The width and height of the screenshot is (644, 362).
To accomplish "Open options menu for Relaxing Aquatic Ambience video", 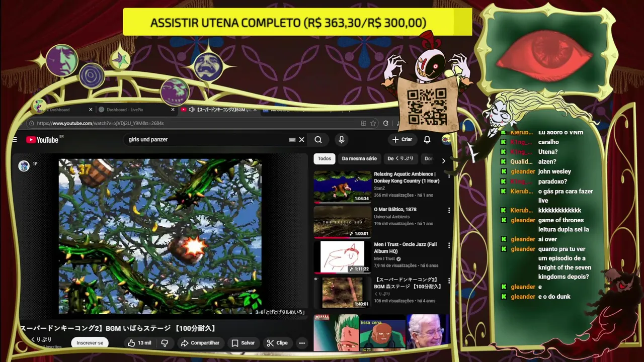I will [449, 175].
